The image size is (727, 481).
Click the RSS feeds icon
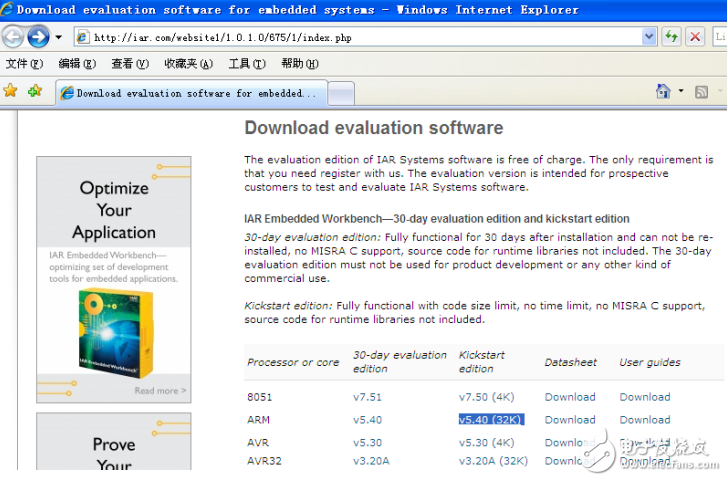702,91
